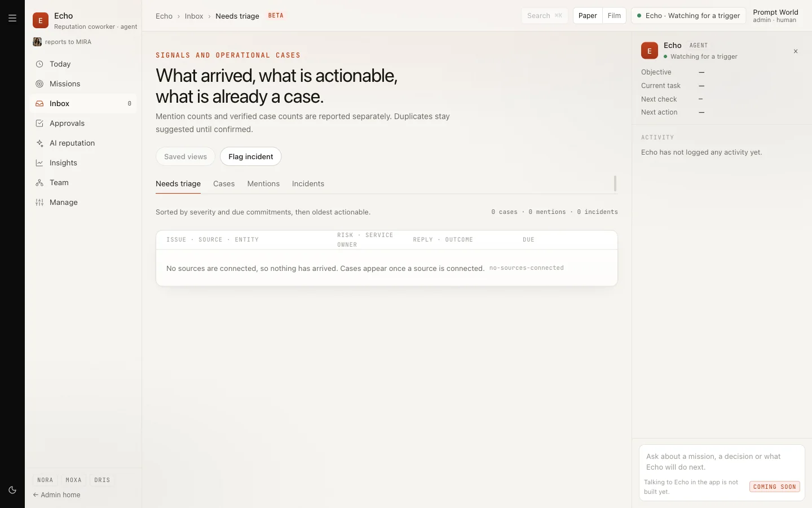Click Echo in the breadcrumb

(164, 16)
